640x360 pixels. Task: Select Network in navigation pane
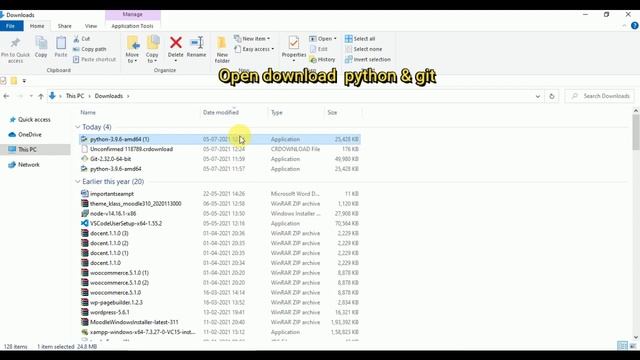[x=29, y=165]
